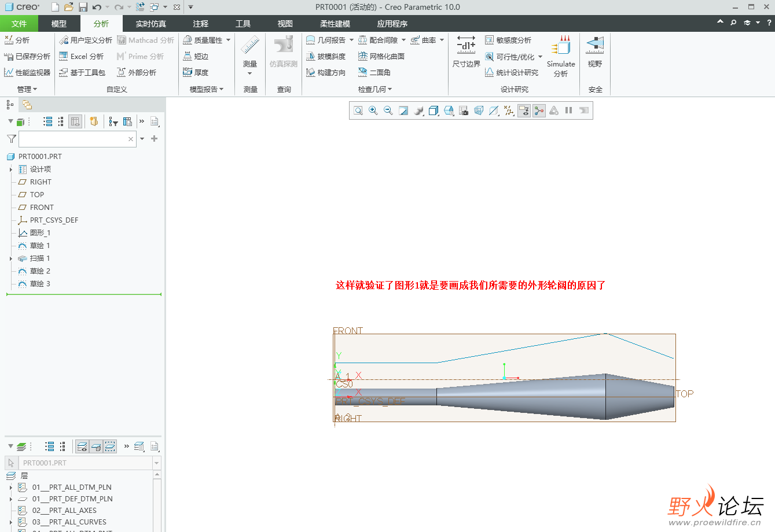The width and height of the screenshot is (775, 532).
Task: Zoom in using the graphics toolbar magnifier
Action: 373,110
